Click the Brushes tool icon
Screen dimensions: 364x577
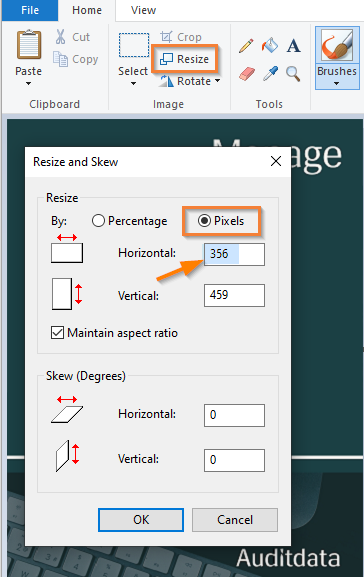pyautogui.click(x=337, y=46)
